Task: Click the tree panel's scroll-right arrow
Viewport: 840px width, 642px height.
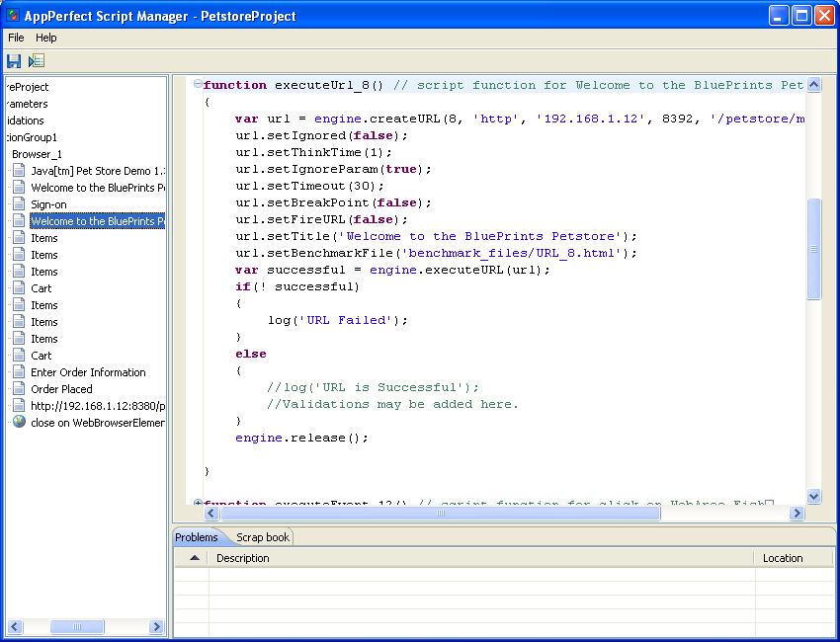Action: (156, 627)
